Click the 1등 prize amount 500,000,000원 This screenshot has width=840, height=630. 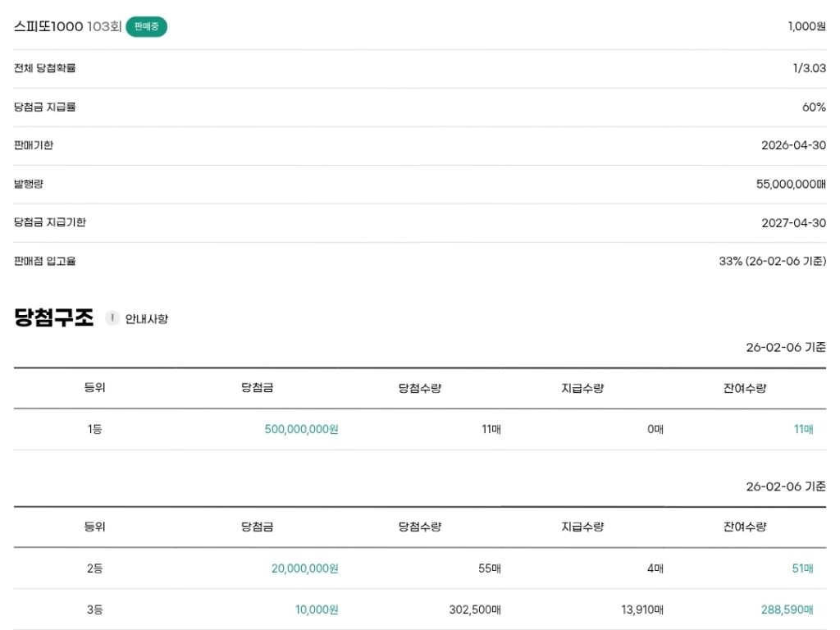click(301, 429)
